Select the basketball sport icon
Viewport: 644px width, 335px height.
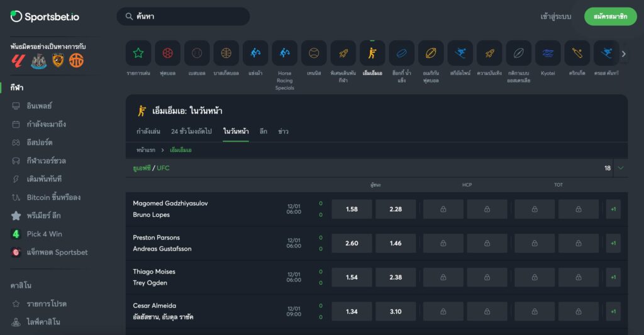pos(226,53)
